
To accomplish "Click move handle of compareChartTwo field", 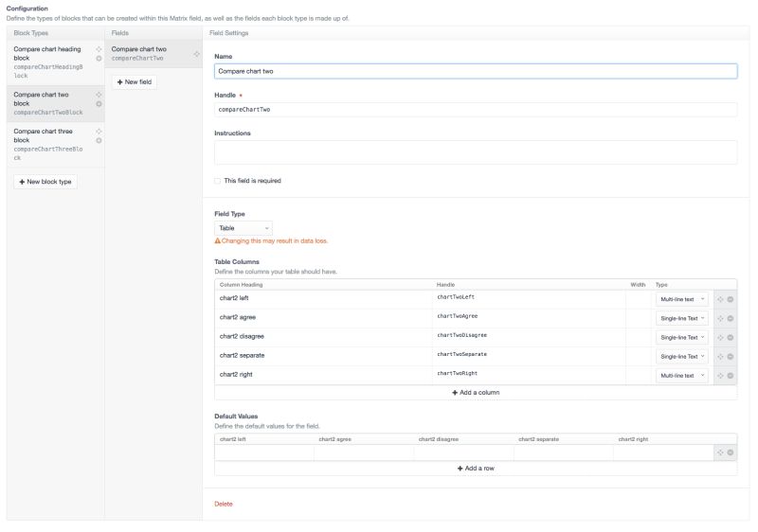I will click(196, 54).
